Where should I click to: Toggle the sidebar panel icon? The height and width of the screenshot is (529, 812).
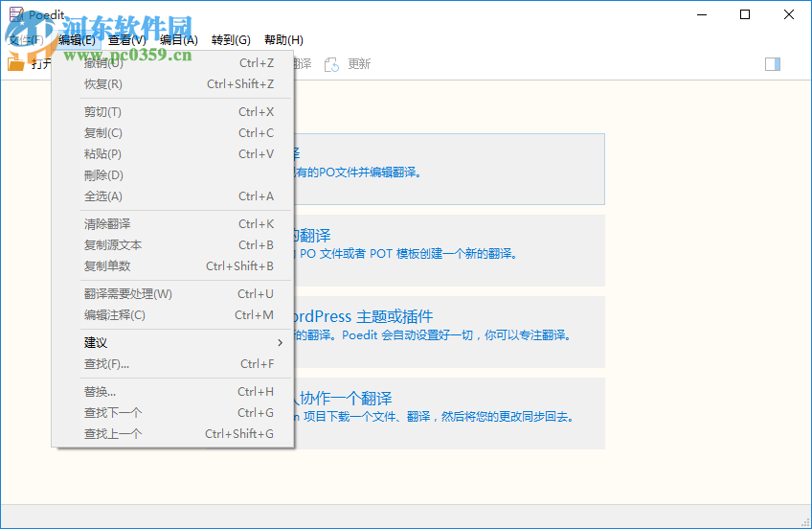point(772,63)
